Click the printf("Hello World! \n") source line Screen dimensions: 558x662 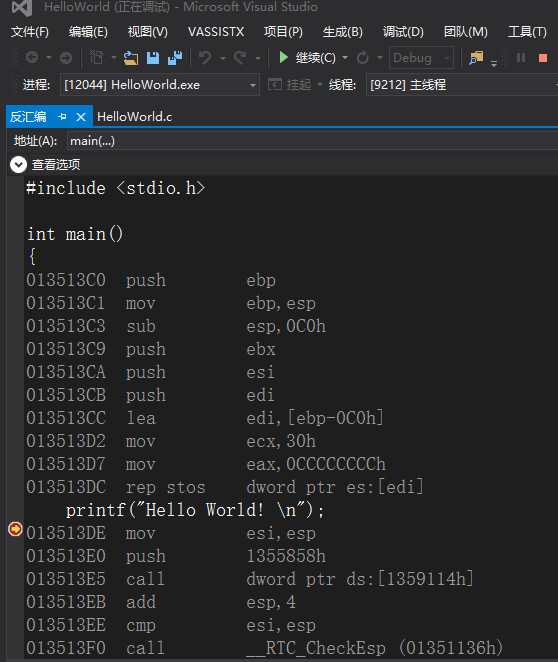pyautogui.click(x=195, y=510)
